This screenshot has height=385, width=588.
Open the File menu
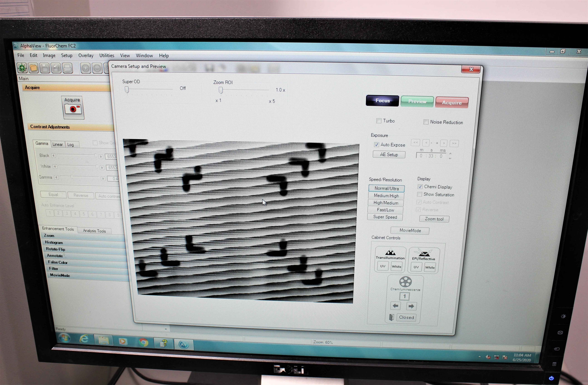pyautogui.click(x=21, y=55)
